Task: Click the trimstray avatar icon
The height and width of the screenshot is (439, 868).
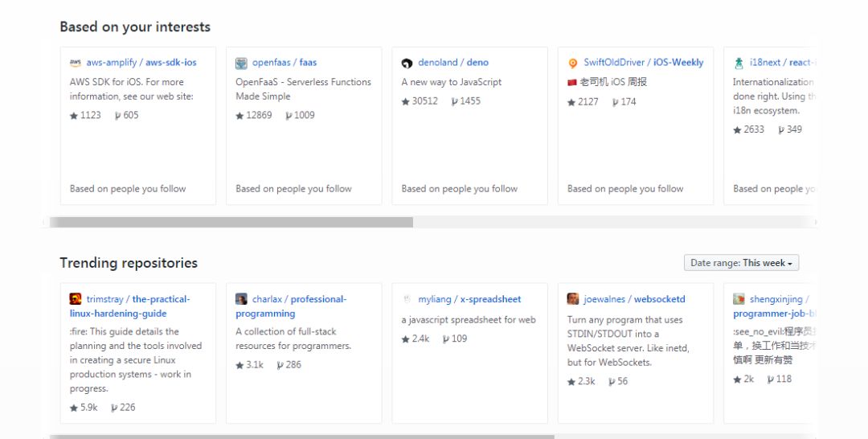Action: click(x=76, y=299)
